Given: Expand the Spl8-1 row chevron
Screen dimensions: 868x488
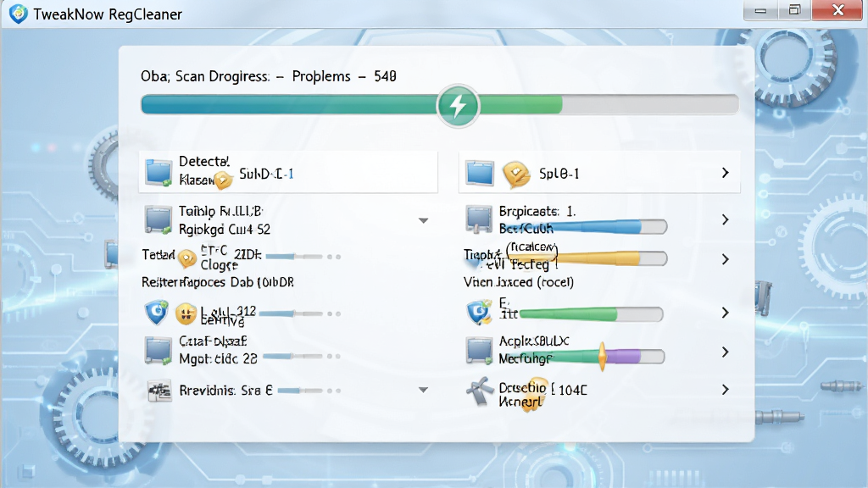Looking at the screenshot, I should coord(726,173).
